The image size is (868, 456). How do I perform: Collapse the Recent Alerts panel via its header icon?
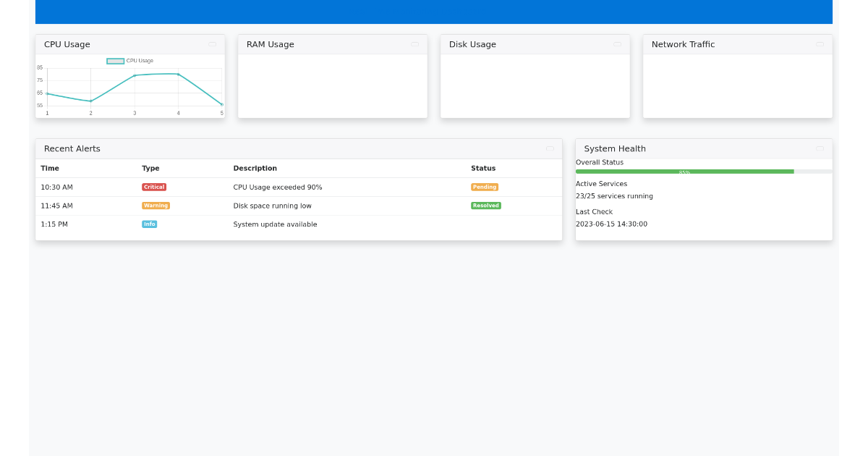[551, 148]
